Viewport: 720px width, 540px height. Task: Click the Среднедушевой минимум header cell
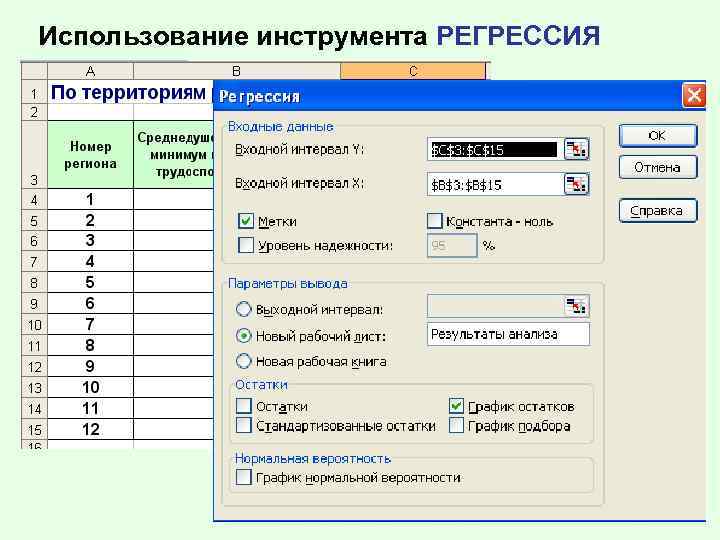174,155
